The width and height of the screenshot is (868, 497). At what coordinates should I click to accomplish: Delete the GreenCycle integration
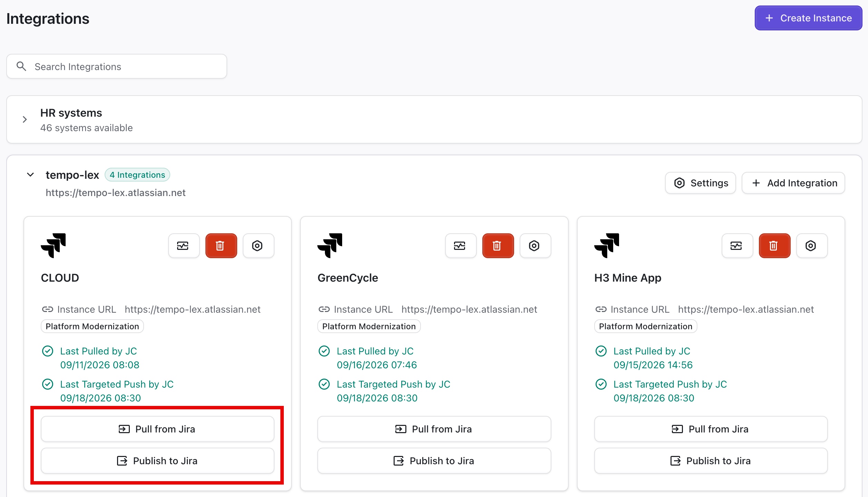498,246
